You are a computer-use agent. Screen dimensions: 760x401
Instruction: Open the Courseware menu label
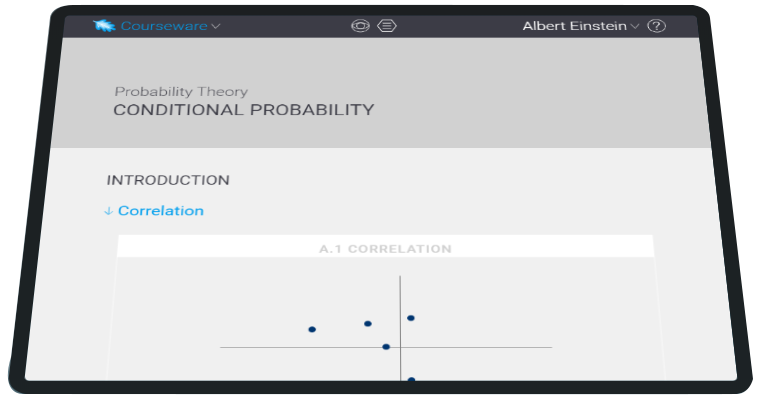[x=164, y=26]
